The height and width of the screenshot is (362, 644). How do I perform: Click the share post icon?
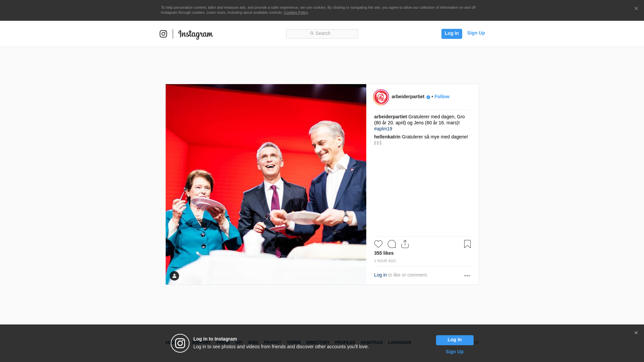tap(405, 244)
